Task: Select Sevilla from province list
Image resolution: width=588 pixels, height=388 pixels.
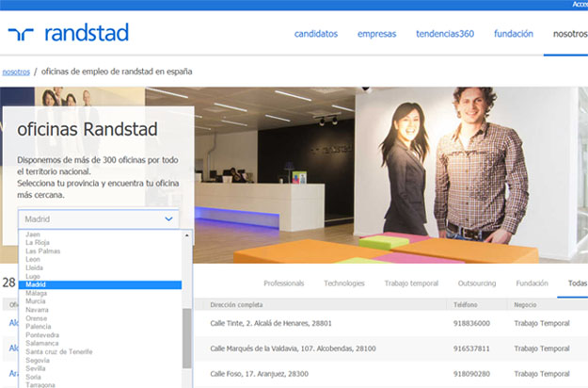Action: click(35, 368)
